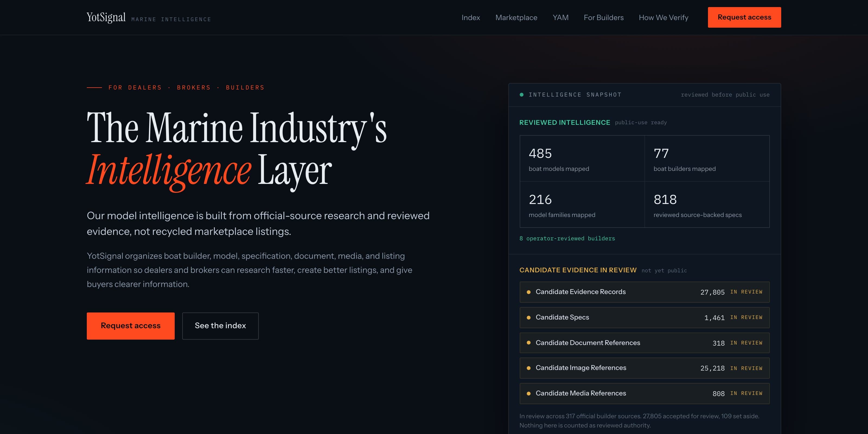Click the amber dot beside Candidate Media References
The height and width of the screenshot is (434, 868).
[x=528, y=393]
